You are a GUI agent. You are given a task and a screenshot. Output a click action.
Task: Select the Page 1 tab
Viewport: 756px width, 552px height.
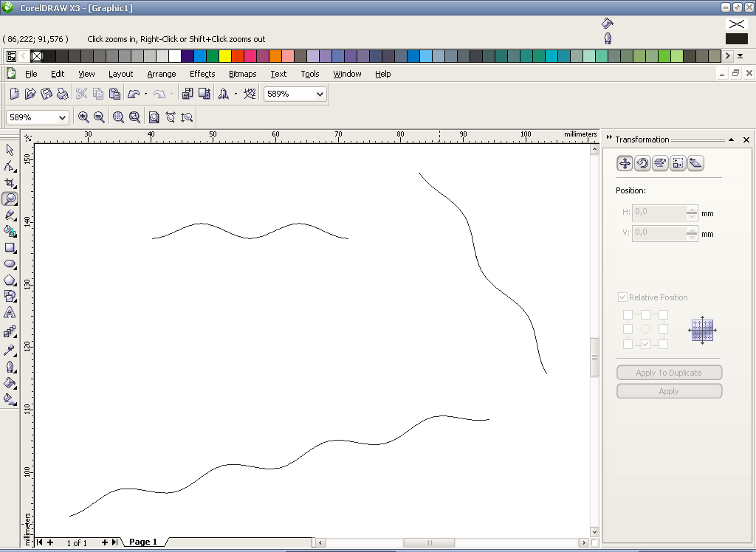click(143, 542)
